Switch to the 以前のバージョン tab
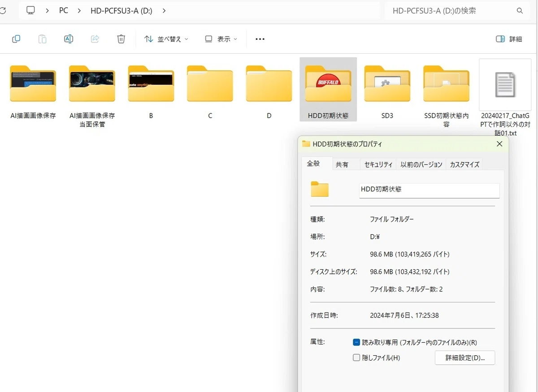This screenshot has width=538, height=392. [x=421, y=164]
